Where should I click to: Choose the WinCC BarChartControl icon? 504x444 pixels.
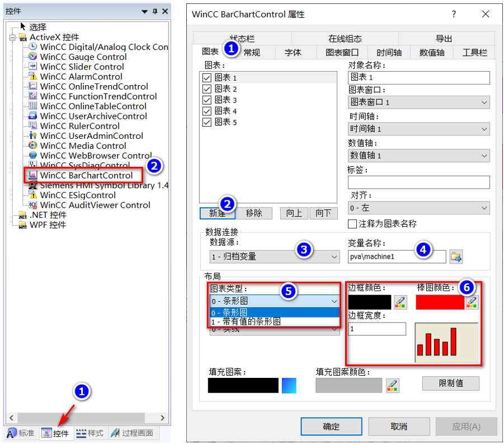click(x=33, y=175)
